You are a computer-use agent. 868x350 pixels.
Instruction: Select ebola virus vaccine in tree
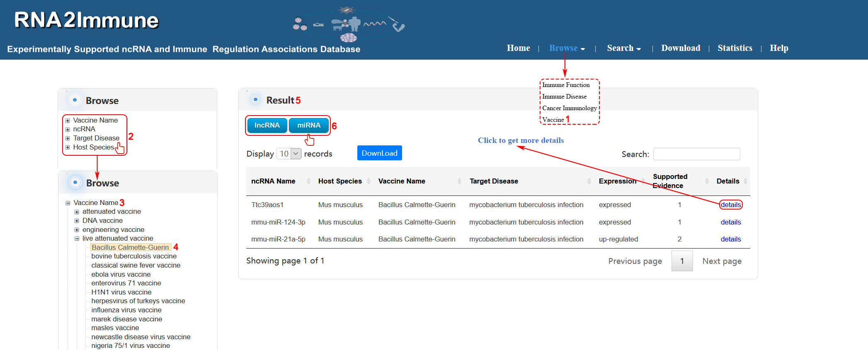click(121, 274)
